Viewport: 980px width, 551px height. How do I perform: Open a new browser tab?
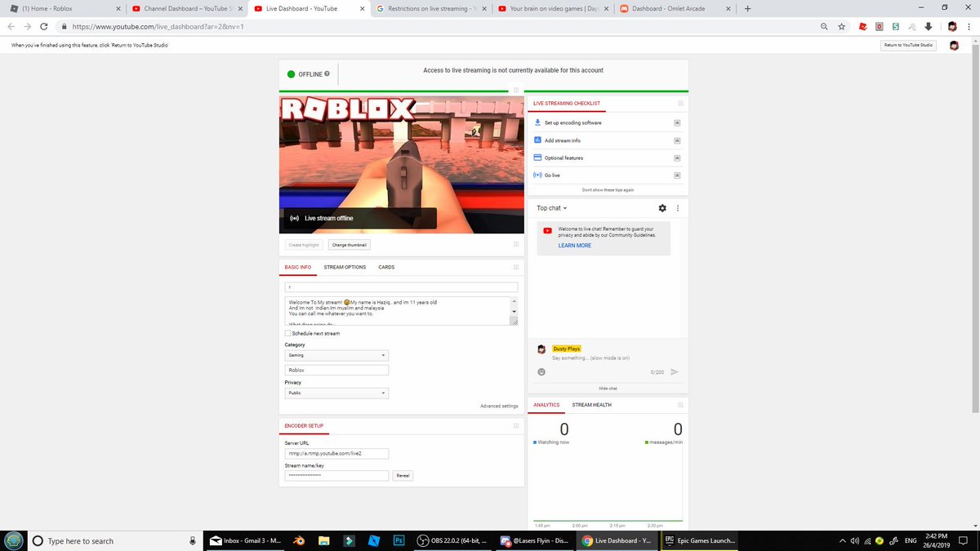click(747, 8)
